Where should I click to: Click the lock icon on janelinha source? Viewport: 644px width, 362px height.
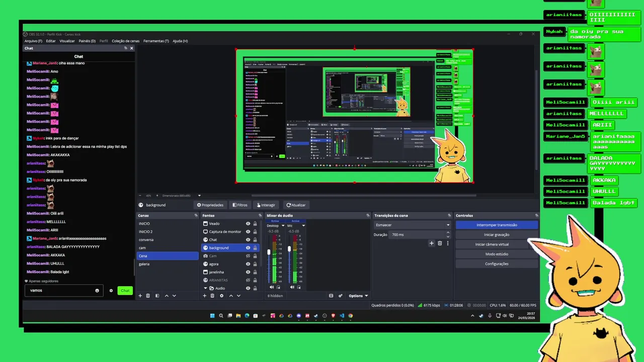click(255, 272)
